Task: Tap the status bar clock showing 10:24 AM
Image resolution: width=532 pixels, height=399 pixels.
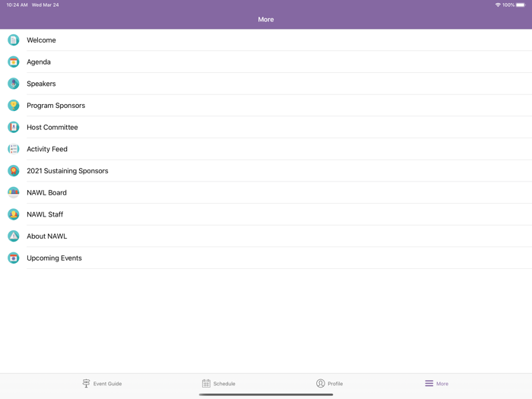Action: click(17, 5)
